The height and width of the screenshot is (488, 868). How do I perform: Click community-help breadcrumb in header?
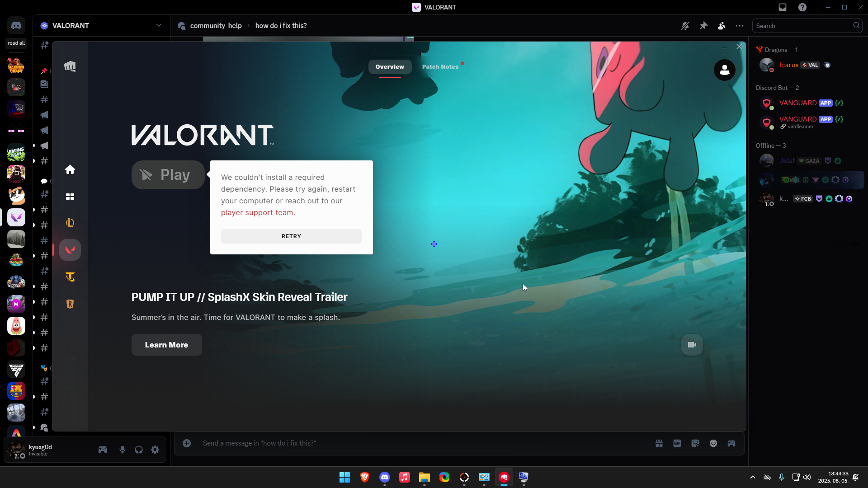(216, 26)
